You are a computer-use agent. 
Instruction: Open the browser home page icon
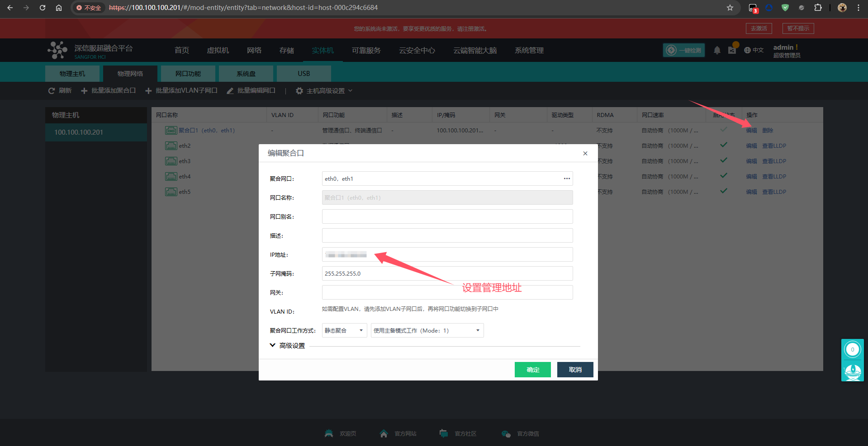(59, 8)
